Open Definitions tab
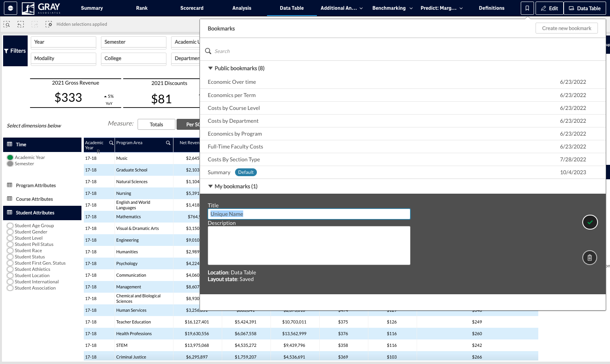 492,8
